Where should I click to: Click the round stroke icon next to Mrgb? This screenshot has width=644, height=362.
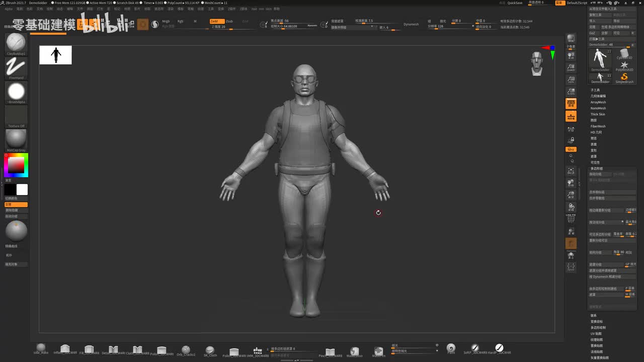coord(154,24)
